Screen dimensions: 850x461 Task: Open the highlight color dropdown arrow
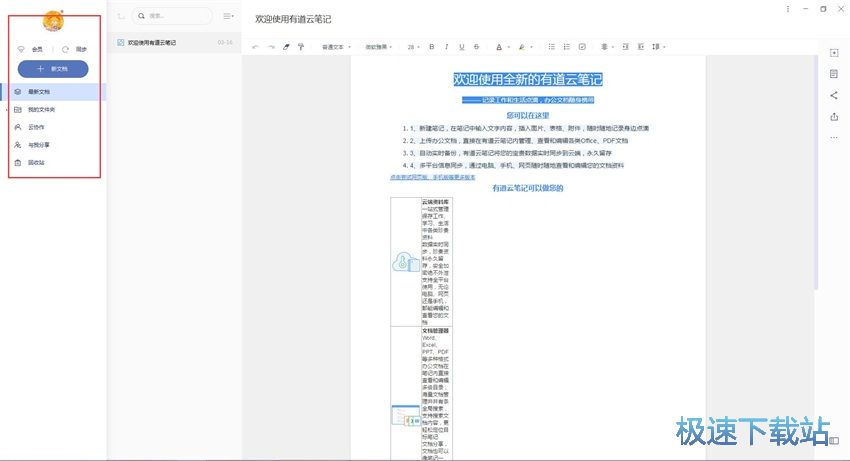point(532,47)
